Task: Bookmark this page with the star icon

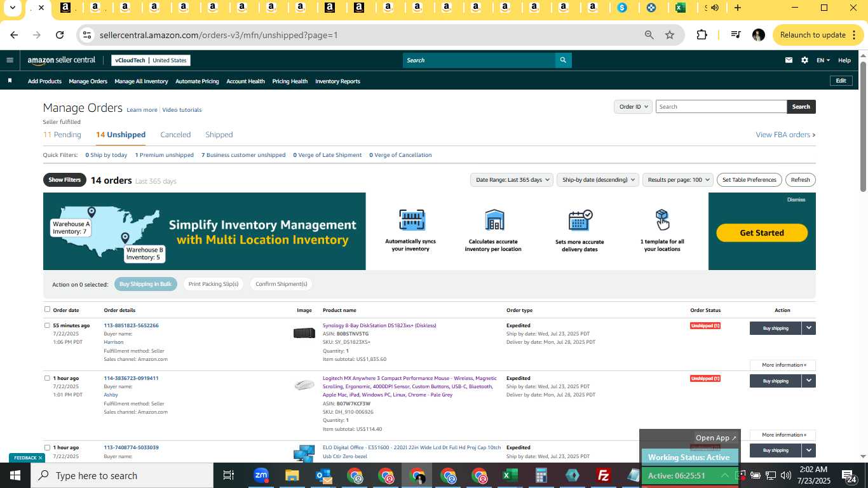Action: pyautogui.click(x=669, y=35)
